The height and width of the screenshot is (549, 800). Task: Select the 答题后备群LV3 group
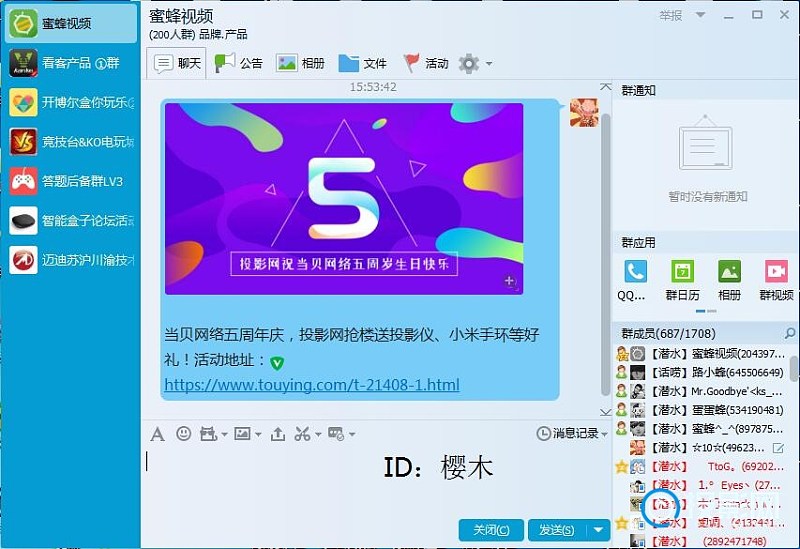point(70,181)
